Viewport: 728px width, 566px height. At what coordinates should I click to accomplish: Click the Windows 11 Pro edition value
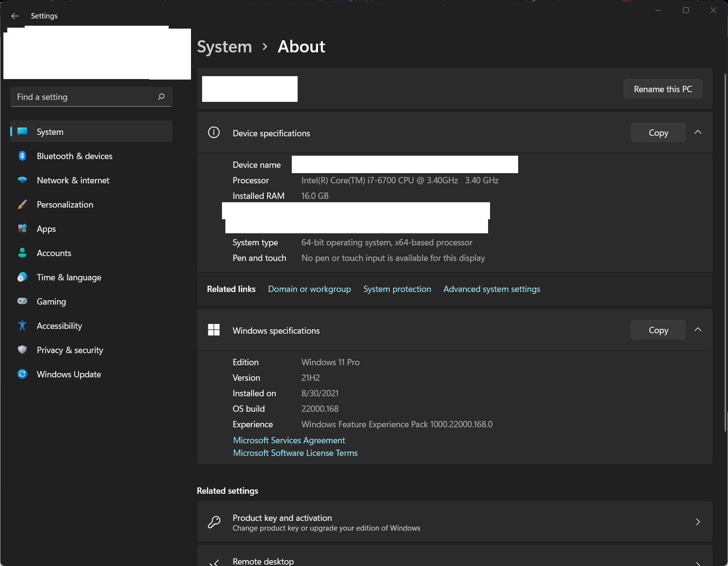click(331, 362)
